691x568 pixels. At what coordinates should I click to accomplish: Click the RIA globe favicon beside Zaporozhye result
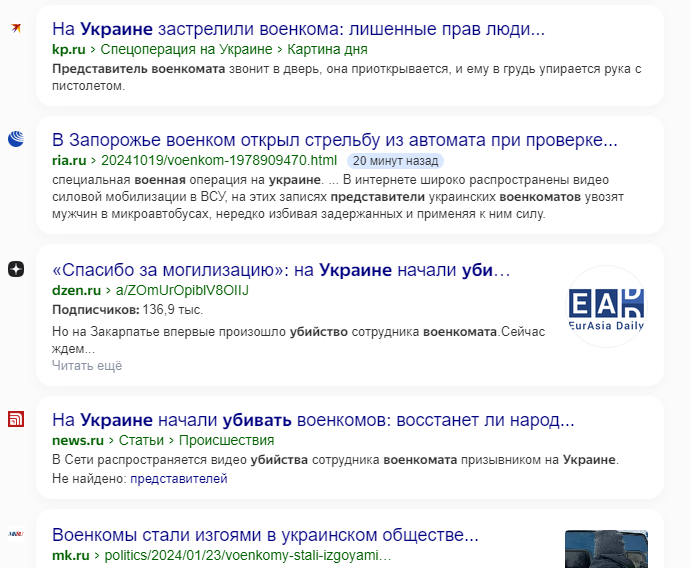point(16,139)
